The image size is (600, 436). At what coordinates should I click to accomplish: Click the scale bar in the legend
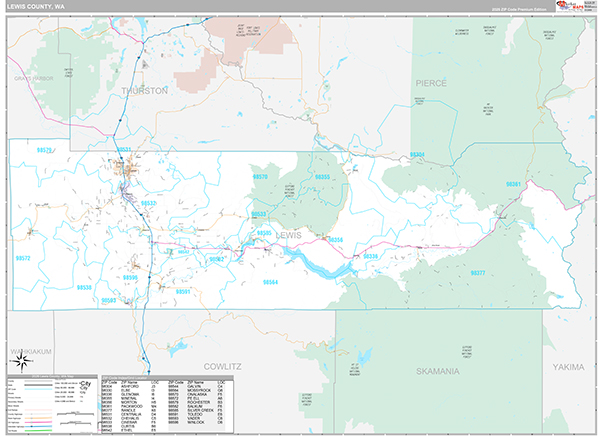coord(69,413)
